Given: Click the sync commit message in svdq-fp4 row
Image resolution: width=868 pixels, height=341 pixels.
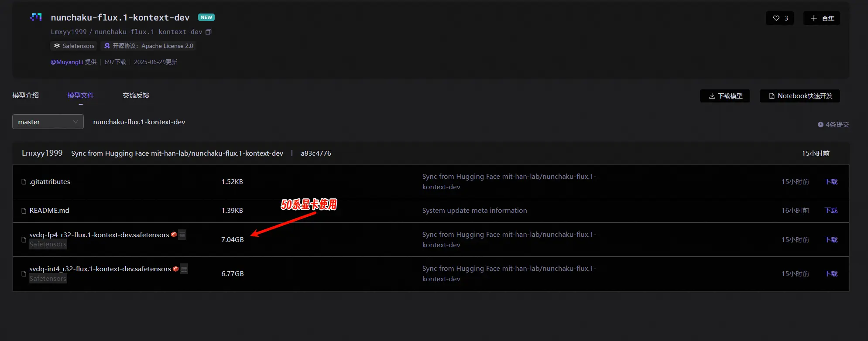Looking at the screenshot, I should click(x=509, y=240).
